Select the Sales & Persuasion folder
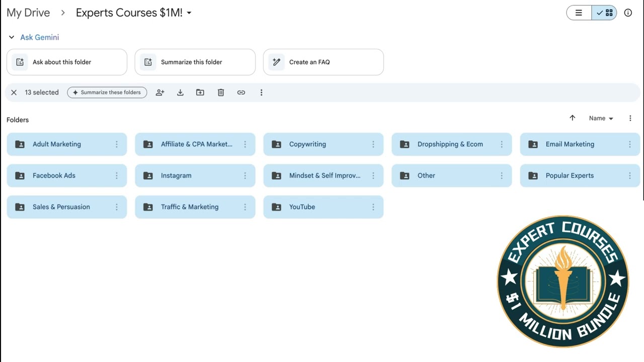 pyautogui.click(x=67, y=207)
